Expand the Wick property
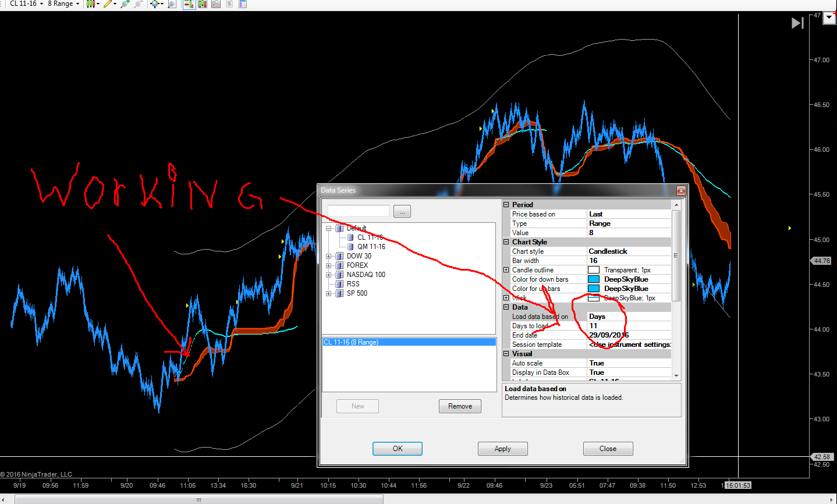This screenshot has height=504, width=837. coord(506,298)
